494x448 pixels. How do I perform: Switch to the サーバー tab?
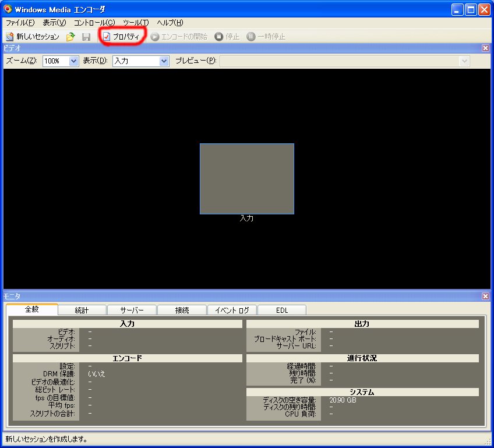pos(132,310)
